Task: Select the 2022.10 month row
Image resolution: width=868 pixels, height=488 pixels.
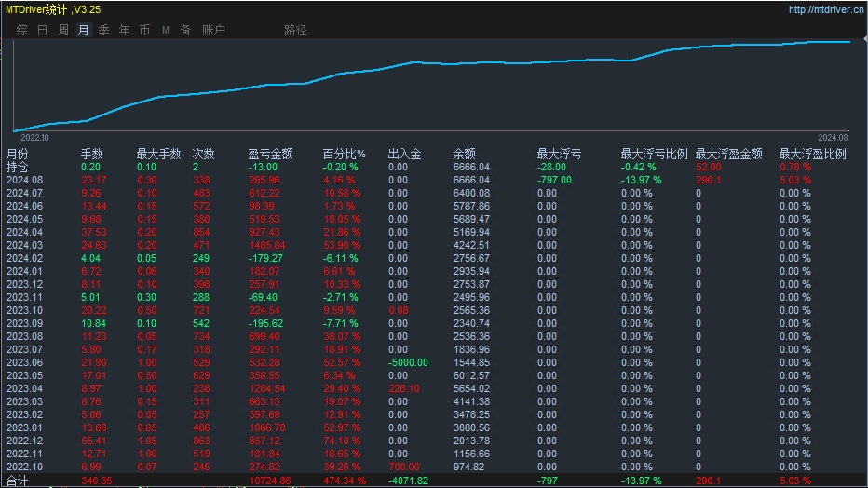Action: (24, 467)
